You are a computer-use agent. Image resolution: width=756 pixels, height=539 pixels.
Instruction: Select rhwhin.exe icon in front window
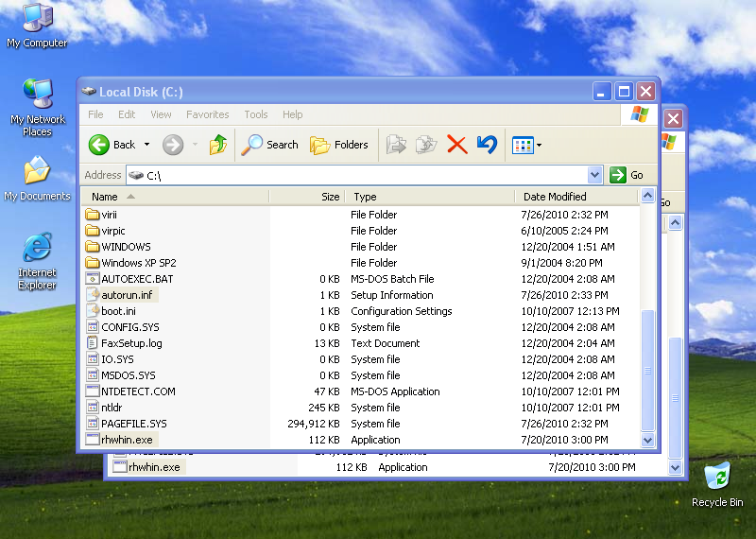click(92, 440)
